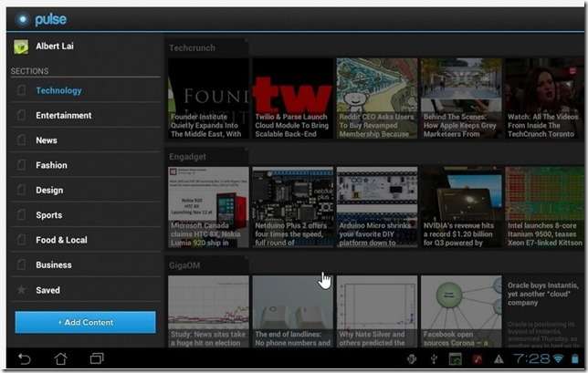Image resolution: width=588 pixels, height=373 pixels.
Task: Open Albert Lai's profile avatar
Action: [x=21, y=47]
